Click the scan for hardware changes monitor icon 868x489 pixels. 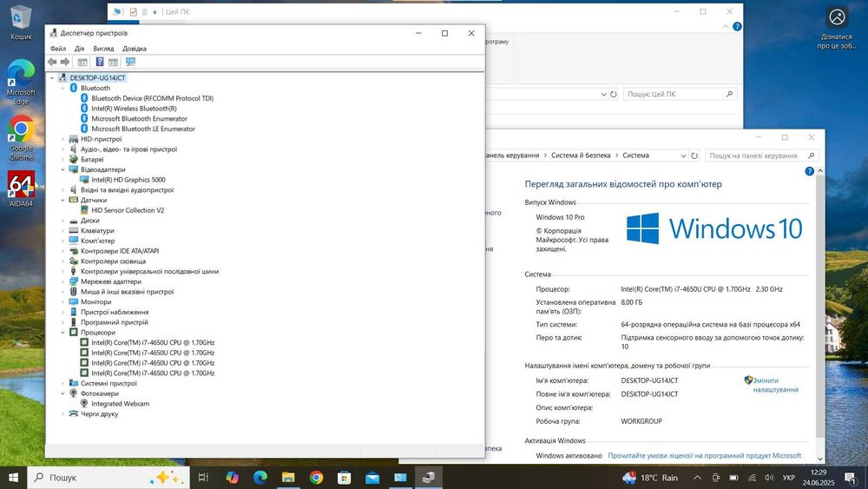pos(130,62)
